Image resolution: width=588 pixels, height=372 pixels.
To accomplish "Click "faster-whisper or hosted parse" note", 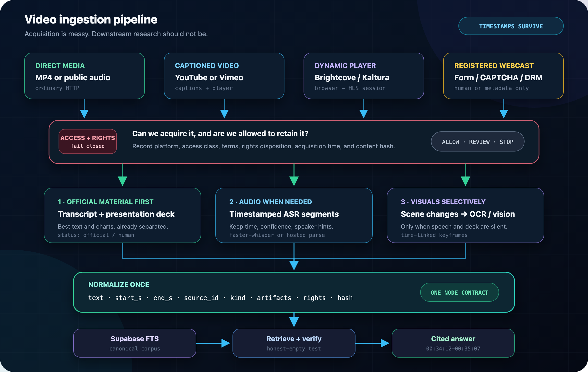I will pos(277,235).
